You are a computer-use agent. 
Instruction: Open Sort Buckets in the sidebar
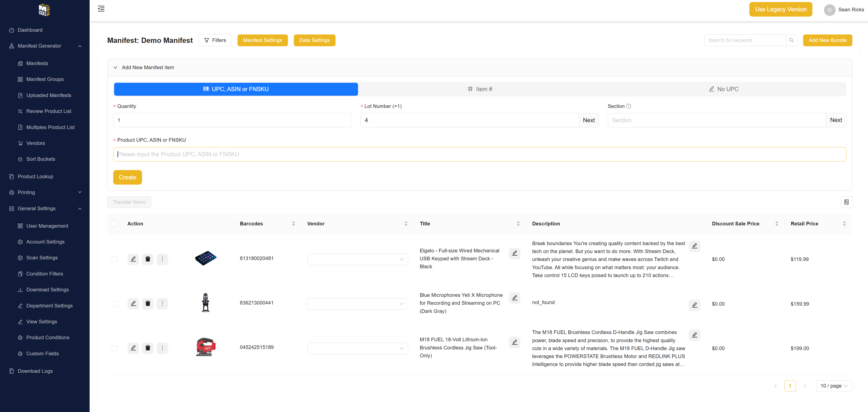click(x=40, y=159)
